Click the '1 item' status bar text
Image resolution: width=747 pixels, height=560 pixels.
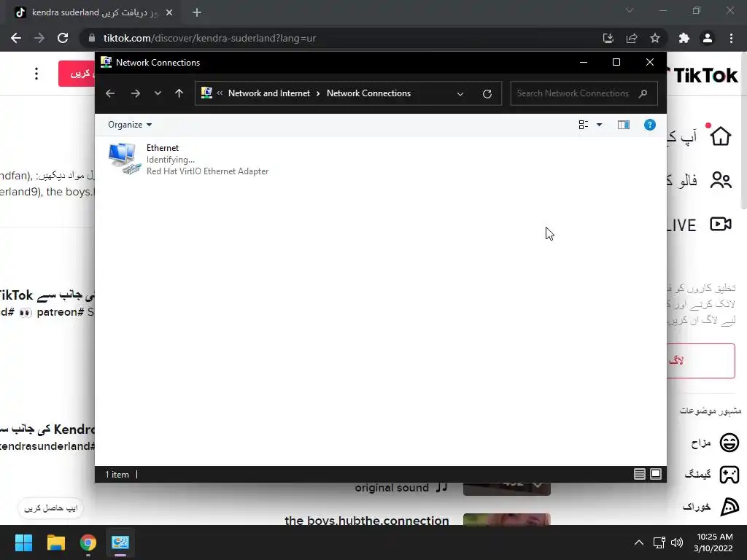pos(117,474)
